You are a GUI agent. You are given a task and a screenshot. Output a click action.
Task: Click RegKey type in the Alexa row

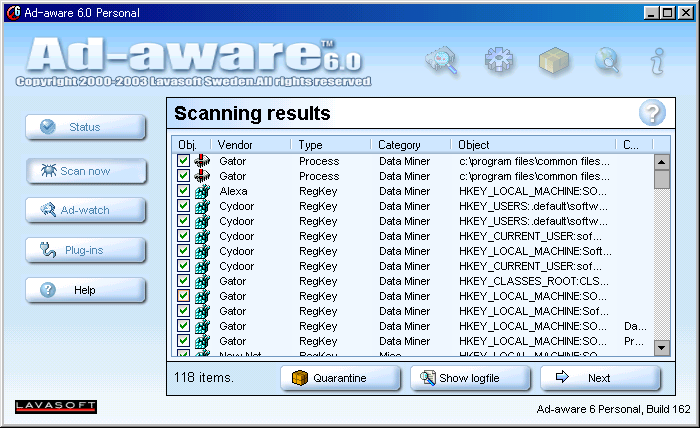click(318, 191)
